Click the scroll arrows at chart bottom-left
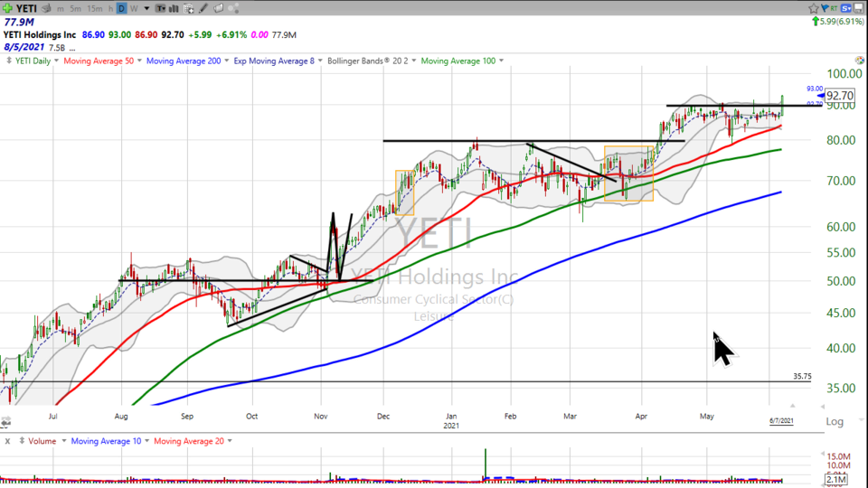The width and height of the screenshot is (868, 488). (x=5, y=423)
